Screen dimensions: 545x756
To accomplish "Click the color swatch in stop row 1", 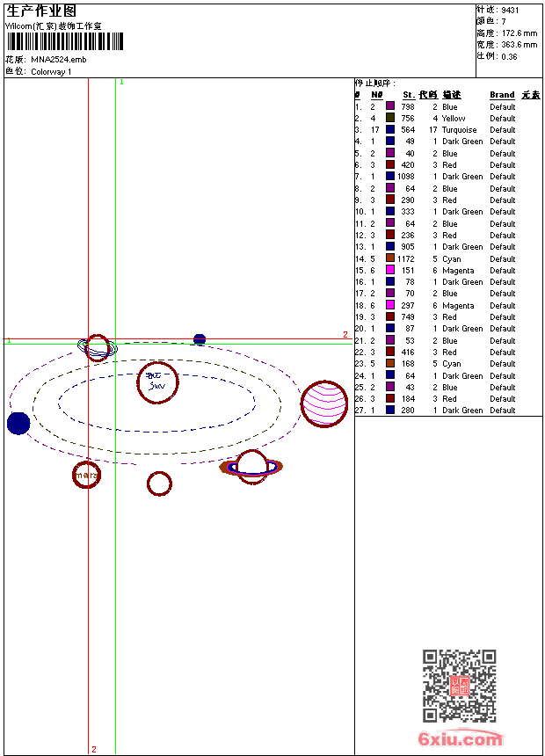I will 390,106.
